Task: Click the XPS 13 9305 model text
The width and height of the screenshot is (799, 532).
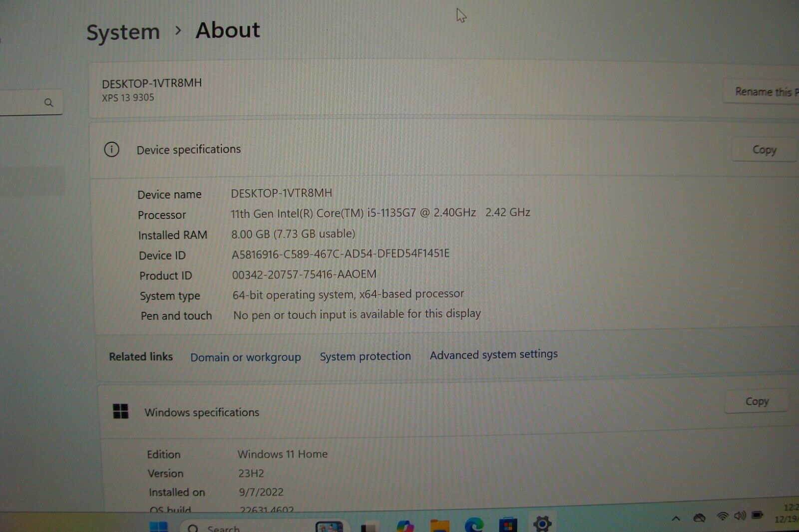Action: [x=128, y=98]
